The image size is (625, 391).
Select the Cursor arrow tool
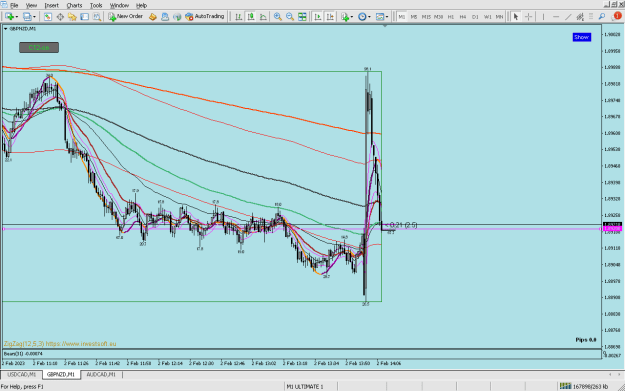pyautogui.click(x=516, y=16)
